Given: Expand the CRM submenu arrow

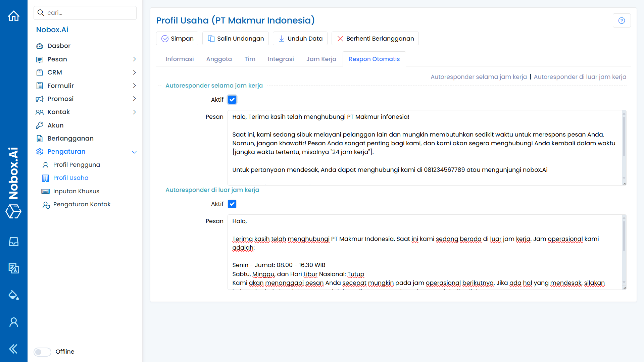Looking at the screenshot, I should click(x=135, y=72).
